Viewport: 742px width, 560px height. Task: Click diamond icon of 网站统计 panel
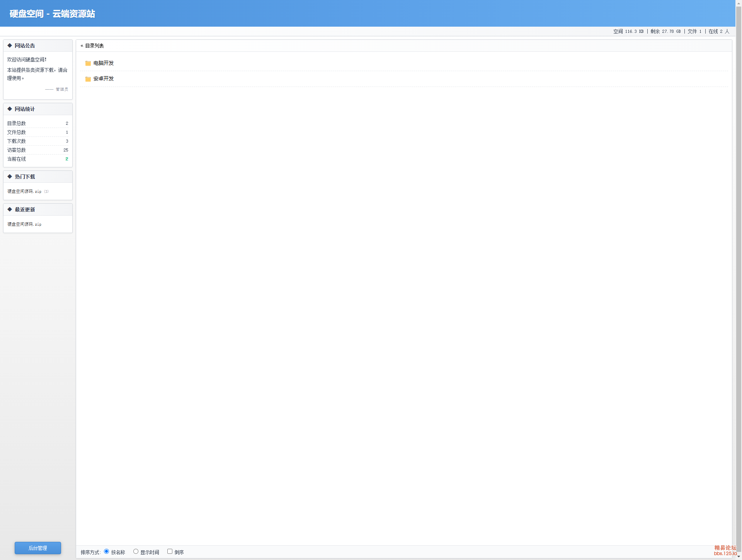coord(10,109)
